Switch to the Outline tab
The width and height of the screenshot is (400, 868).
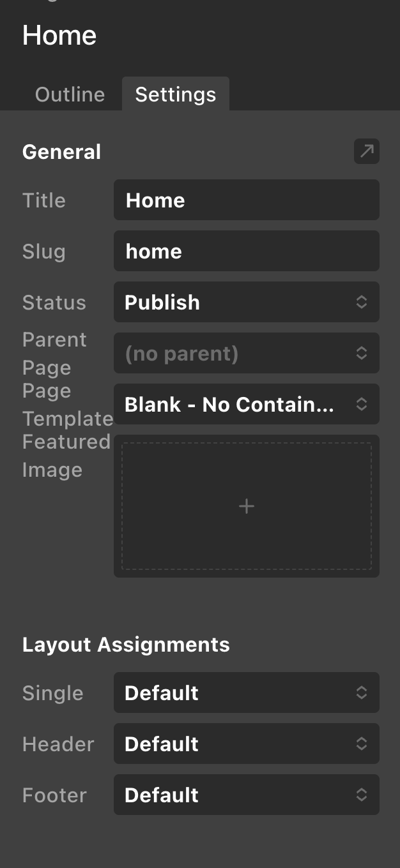[70, 94]
